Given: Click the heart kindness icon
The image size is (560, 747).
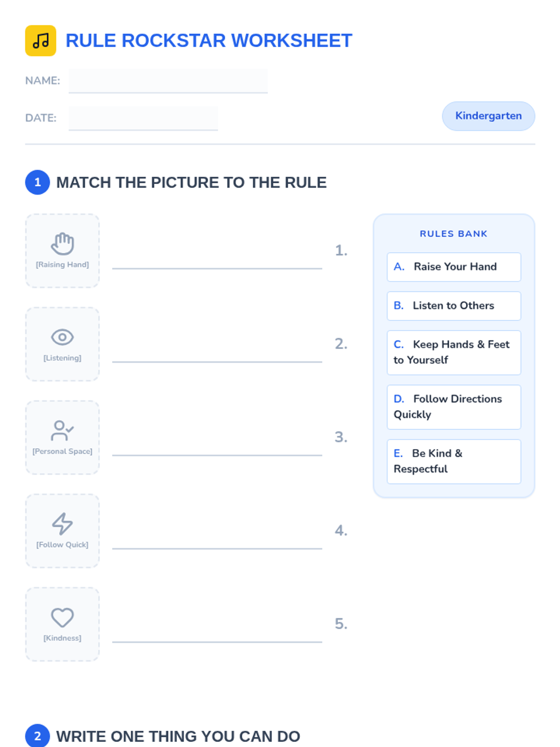Looking at the screenshot, I should (x=62, y=617).
